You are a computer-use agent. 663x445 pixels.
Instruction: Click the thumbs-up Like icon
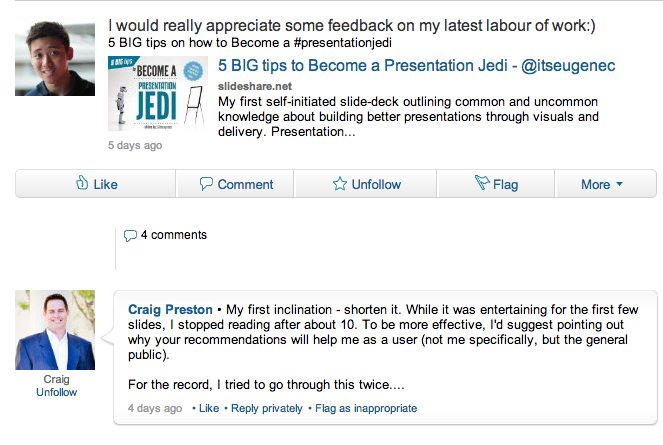point(84,184)
